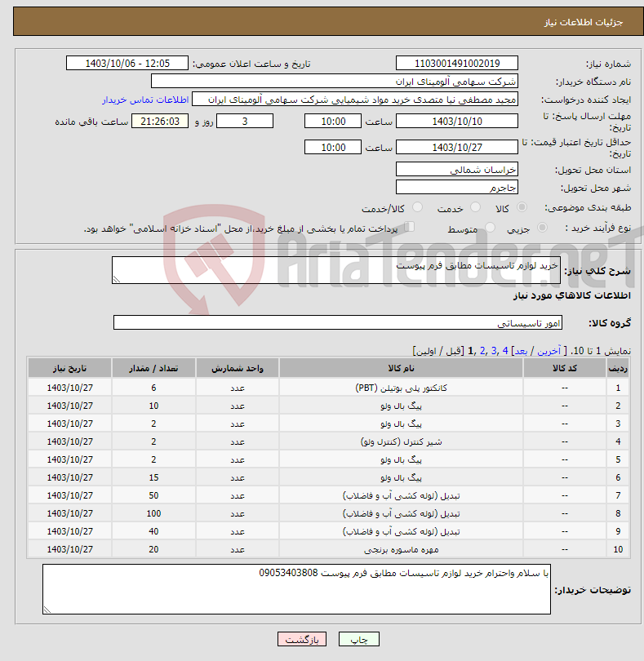Click the تاریخ نیاز column header
The width and height of the screenshot is (644, 661).
pos(69,368)
